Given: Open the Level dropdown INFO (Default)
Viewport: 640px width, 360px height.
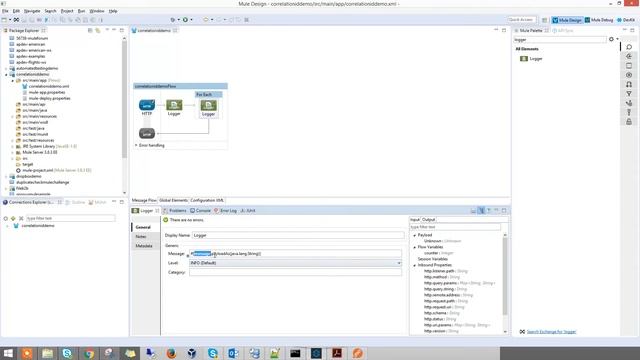Looking at the screenshot, I should [x=296, y=263].
